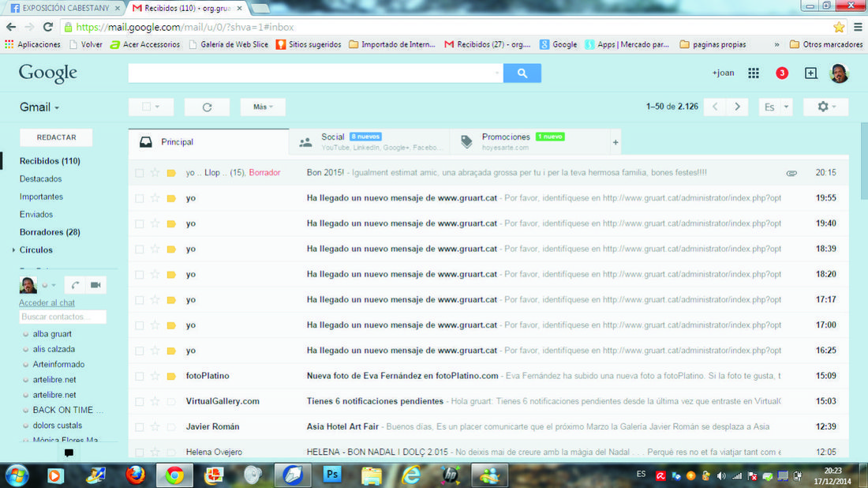Viewport: 868px width, 488px height.
Task: Open the account profile picture
Action: click(x=840, y=73)
